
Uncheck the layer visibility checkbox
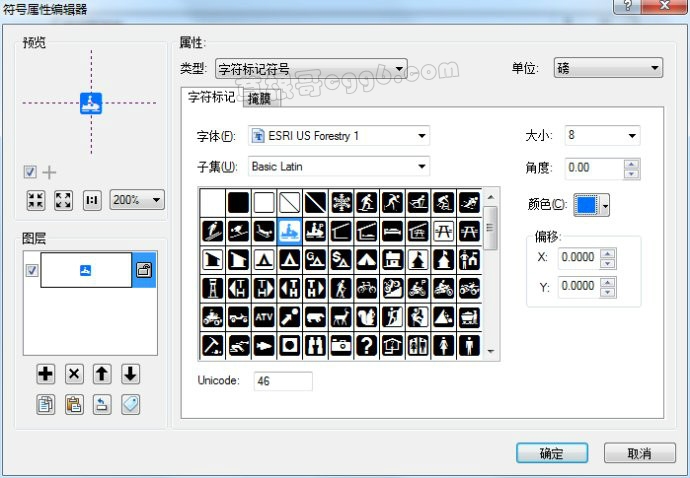click(x=32, y=270)
